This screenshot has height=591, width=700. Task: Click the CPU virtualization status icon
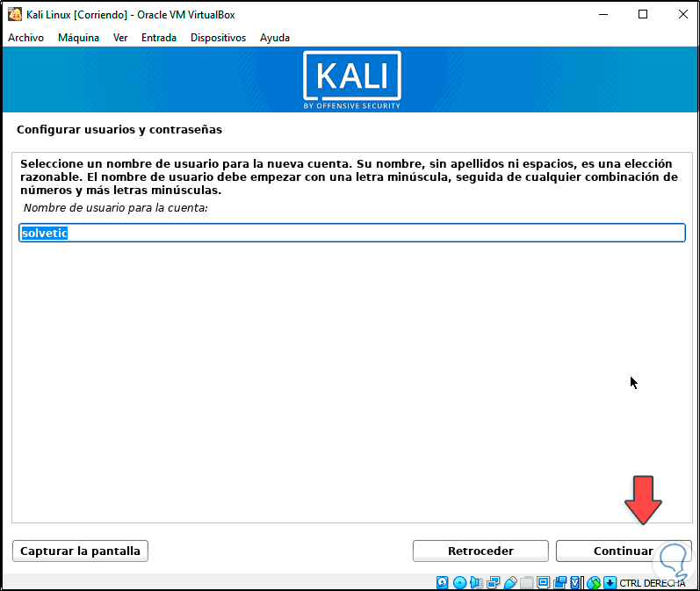point(576,582)
